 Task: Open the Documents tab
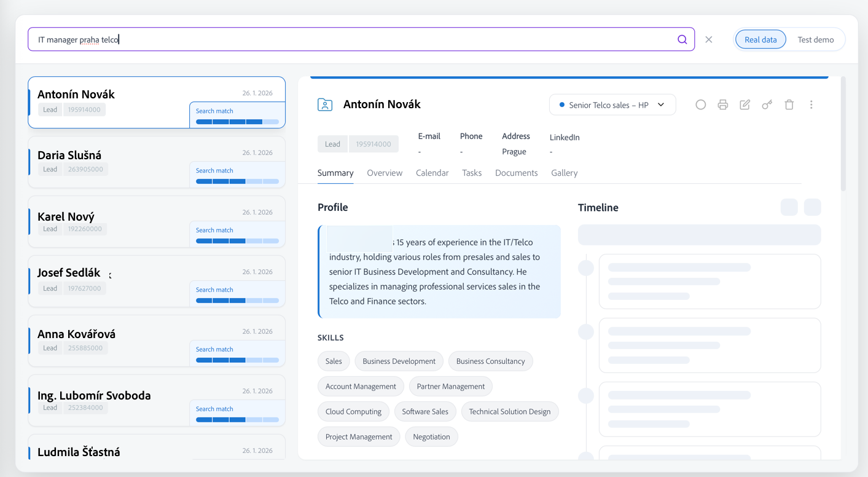(x=516, y=173)
